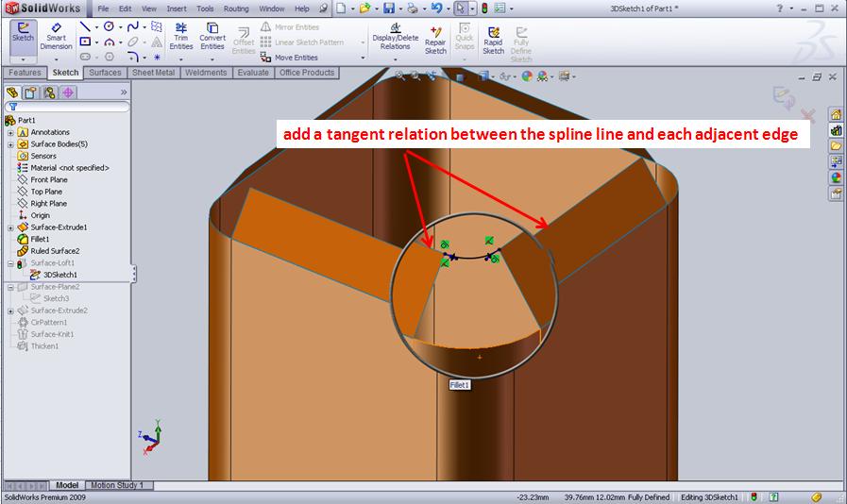Click Trim Entities tool
847x504 pixels.
(181, 36)
